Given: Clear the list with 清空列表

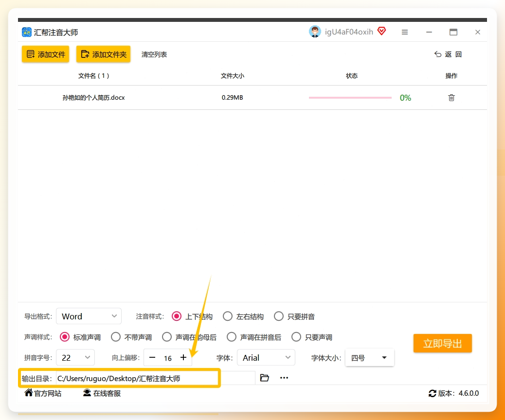Looking at the screenshot, I should click(x=154, y=54).
